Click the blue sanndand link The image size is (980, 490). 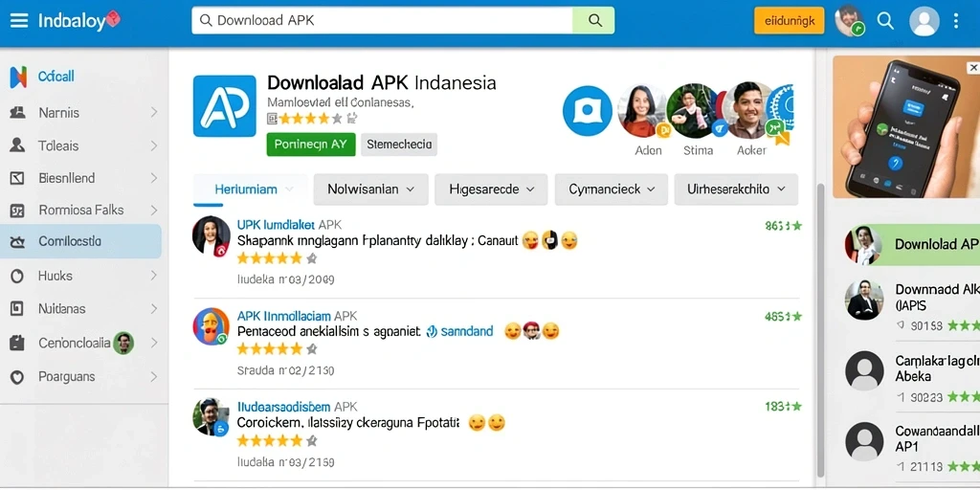(x=459, y=331)
